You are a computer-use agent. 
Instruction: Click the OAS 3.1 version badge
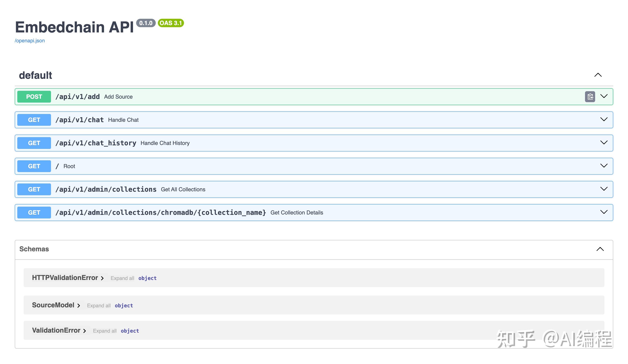tap(171, 23)
